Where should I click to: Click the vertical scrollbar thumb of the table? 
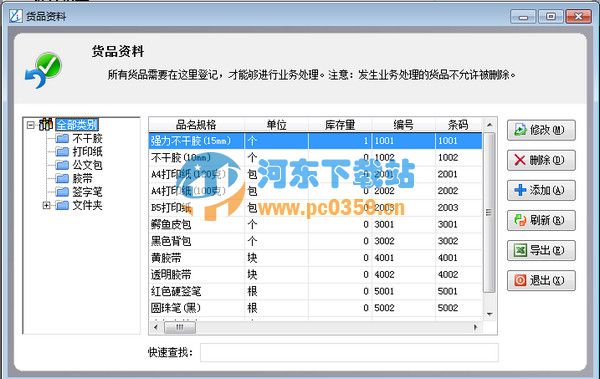(x=489, y=212)
